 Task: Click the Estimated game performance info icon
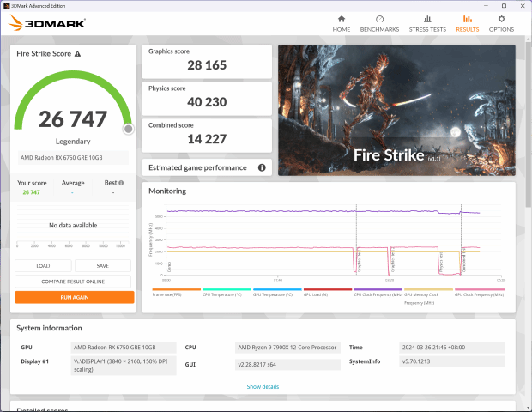coord(262,167)
